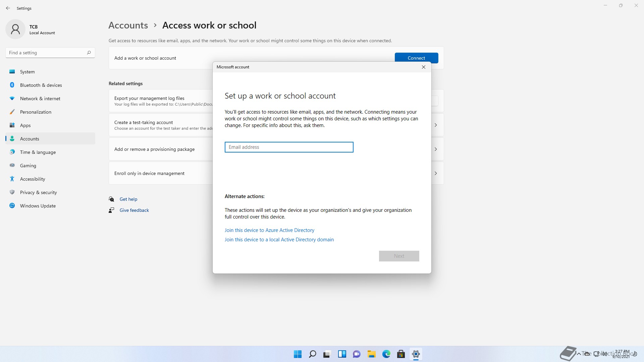Click the Apps icon in the sidebar
644x362 pixels.
tap(12, 125)
